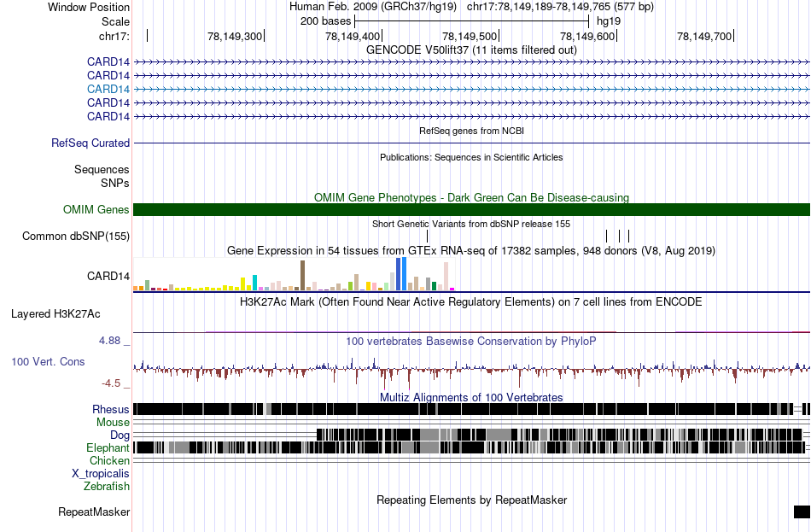Click the 'Sequences' publications track label
Screen dimensions: 811x532
(102, 170)
